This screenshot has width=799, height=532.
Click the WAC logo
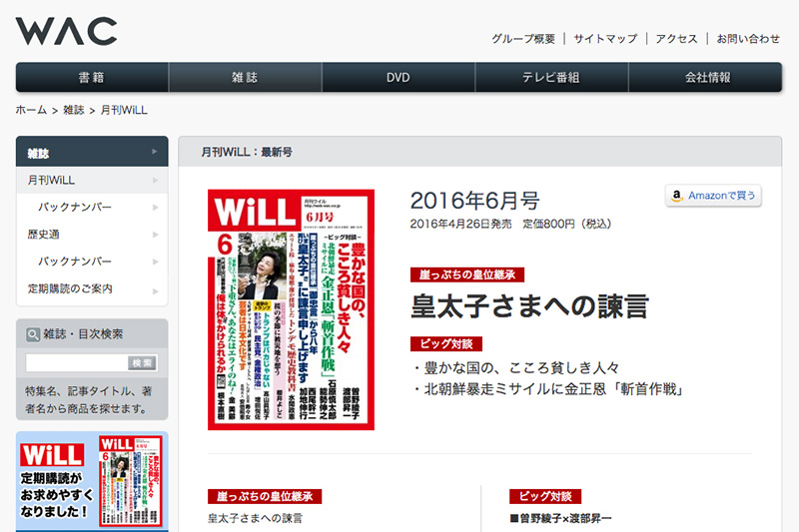pyautogui.click(x=66, y=31)
